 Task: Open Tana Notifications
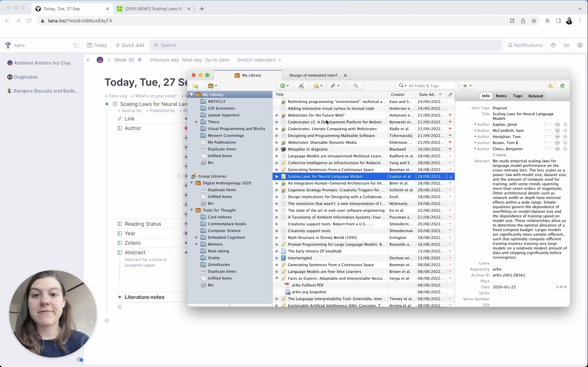point(525,45)
